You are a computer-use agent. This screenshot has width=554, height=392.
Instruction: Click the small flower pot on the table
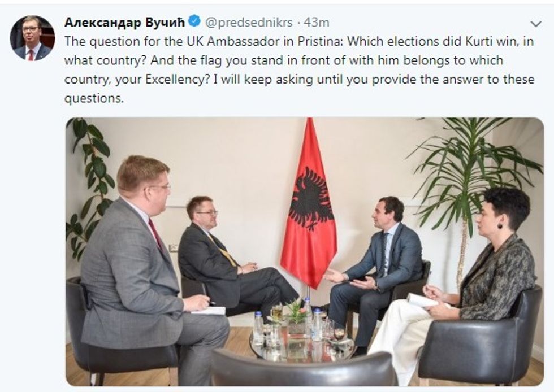pyautogui.click(x=295, y=312)
